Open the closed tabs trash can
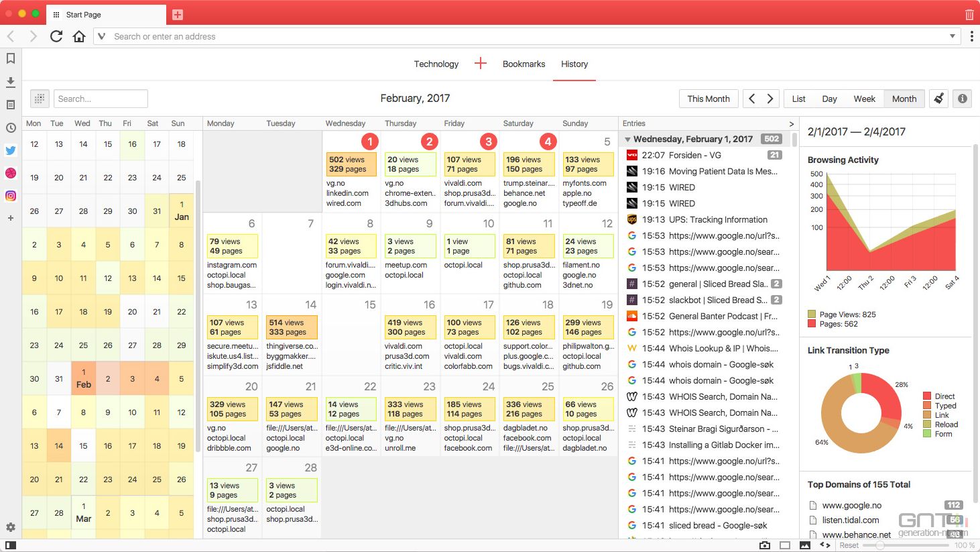The image size is (980, 552). click(969, 14)
